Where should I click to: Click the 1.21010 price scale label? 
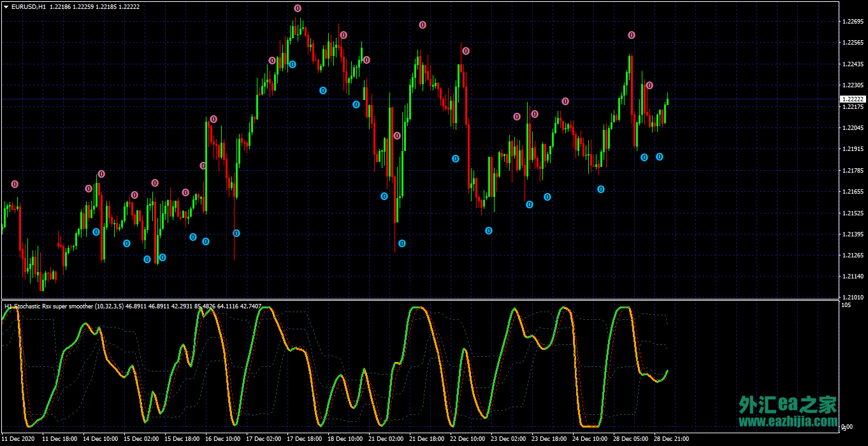(853, 297)
